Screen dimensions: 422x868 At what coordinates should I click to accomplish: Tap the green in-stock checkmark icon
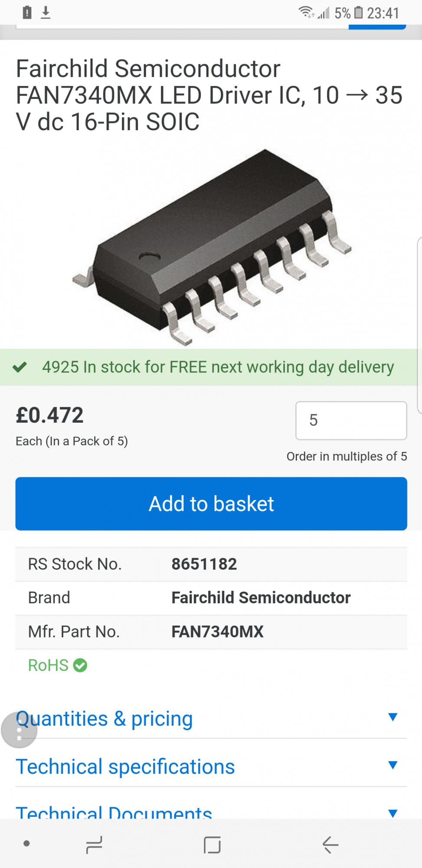pyautogui.click(x=20, y=367)
